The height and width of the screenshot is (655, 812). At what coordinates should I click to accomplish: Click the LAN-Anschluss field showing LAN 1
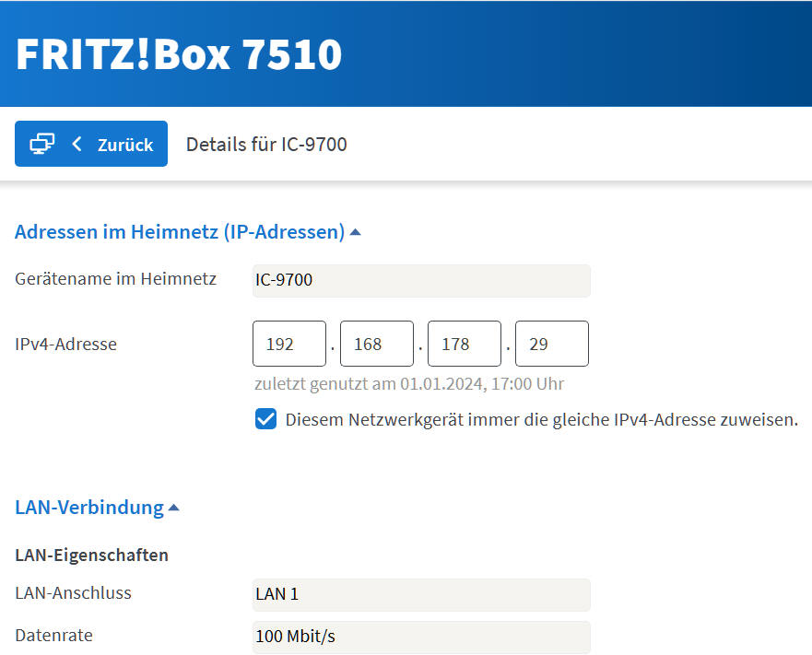pos(421,594)
